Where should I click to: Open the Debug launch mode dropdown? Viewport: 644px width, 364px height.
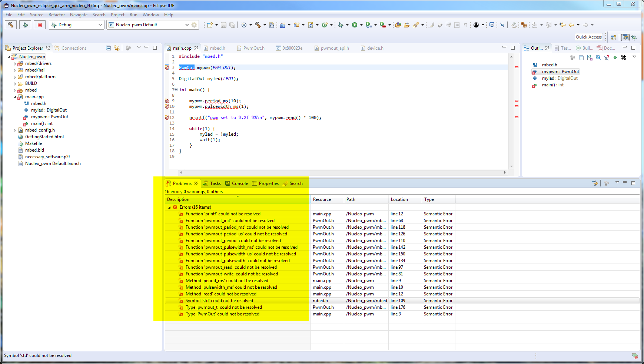77,25
